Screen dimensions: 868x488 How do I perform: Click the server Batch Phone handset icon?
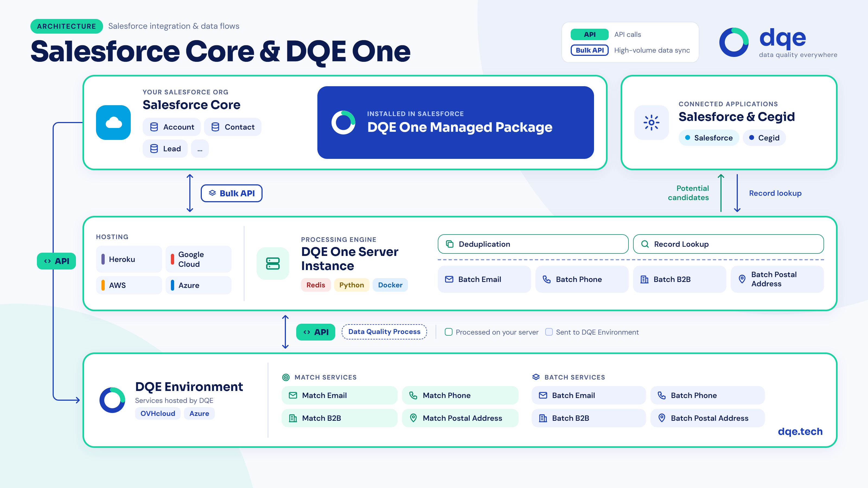[547, 279]
